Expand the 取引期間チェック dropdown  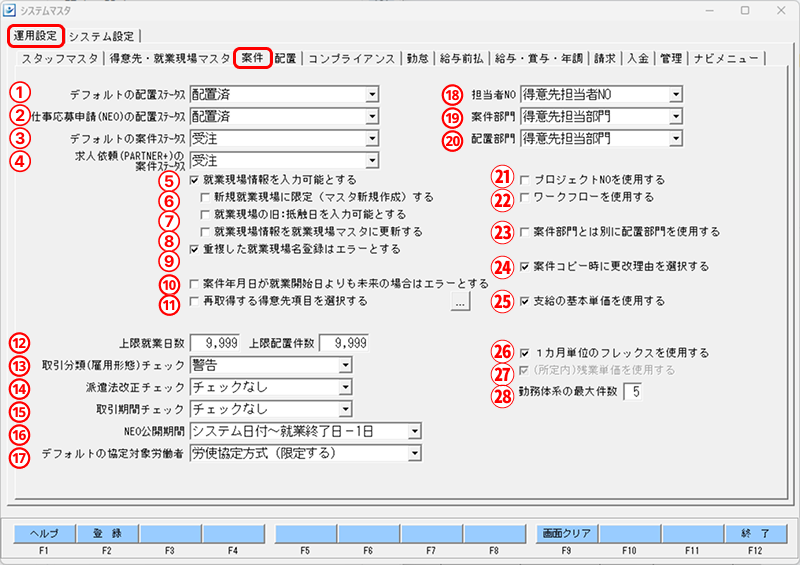(x=345, y=409)
